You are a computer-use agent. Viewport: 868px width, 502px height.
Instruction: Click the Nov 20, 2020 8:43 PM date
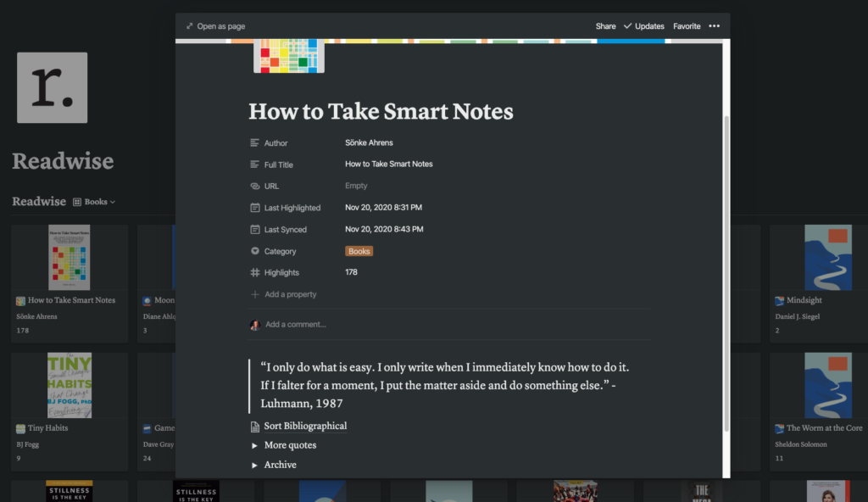(384, 229)
